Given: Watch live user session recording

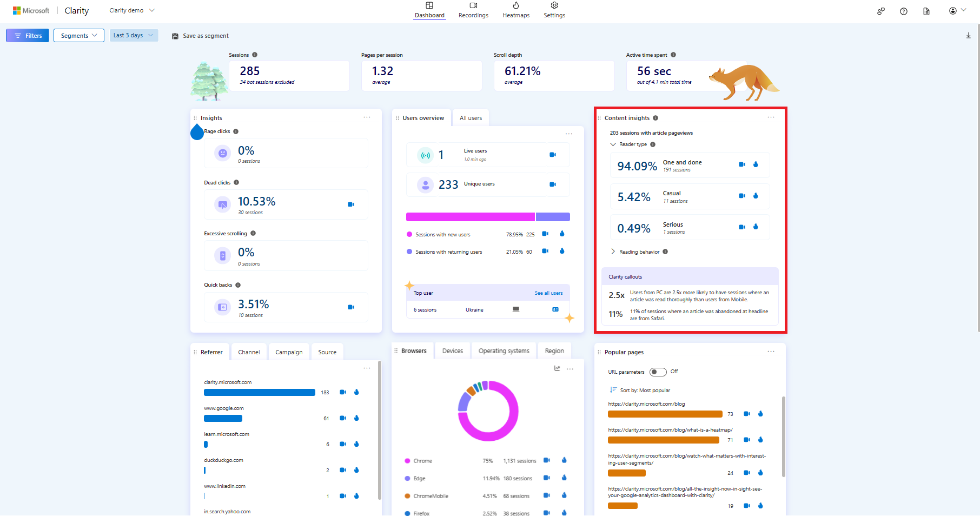Looking at the screenshot, I should (x=553, y=155).
